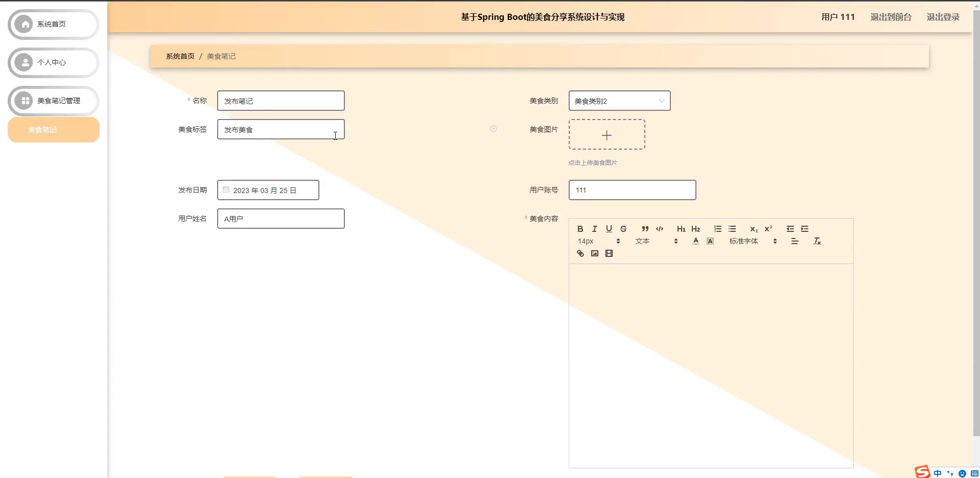Select the 美食笔记 submenu item
This screenshot has width=980, height=478.
pyautogui.click(x=53, y=130)
